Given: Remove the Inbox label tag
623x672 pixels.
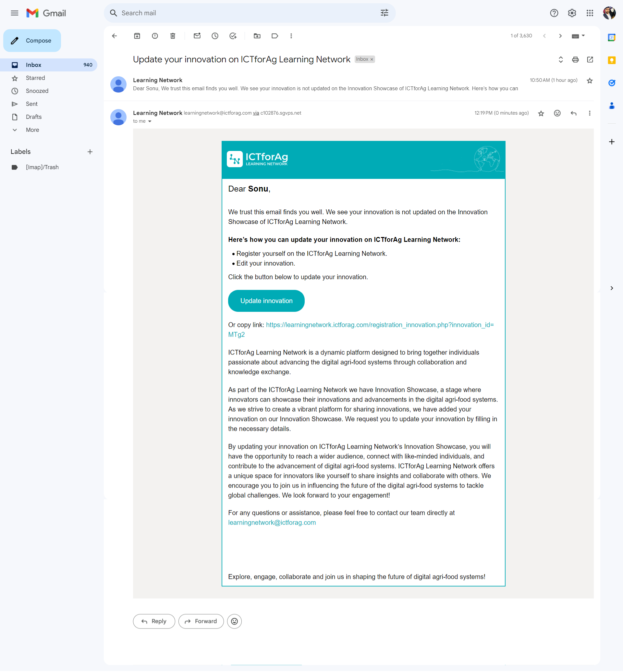Looking at the screenshot, I should coord(372,59).
